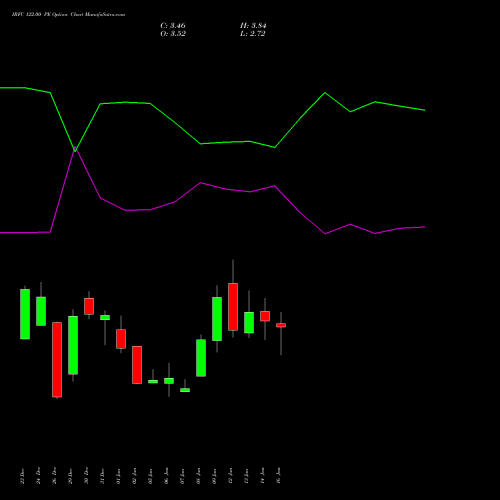Click the green candlestick above 09 Jan

(217, 319)
